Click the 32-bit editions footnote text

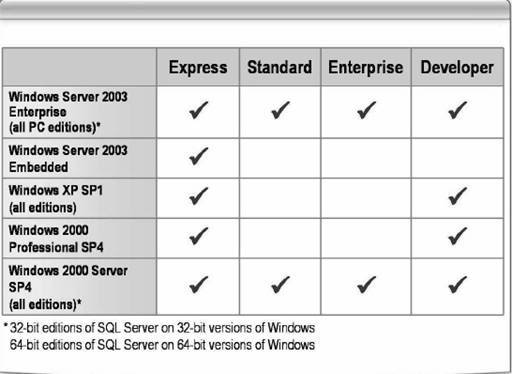[162, 328]
